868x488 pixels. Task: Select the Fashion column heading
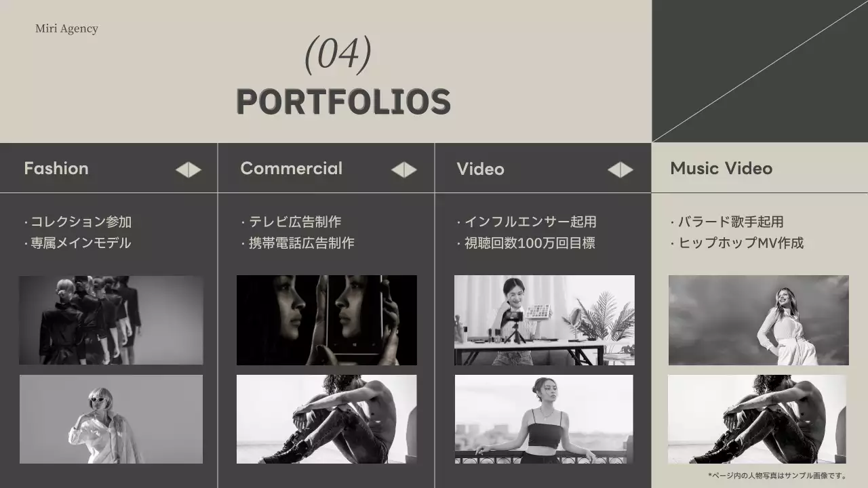coord(56,169)
